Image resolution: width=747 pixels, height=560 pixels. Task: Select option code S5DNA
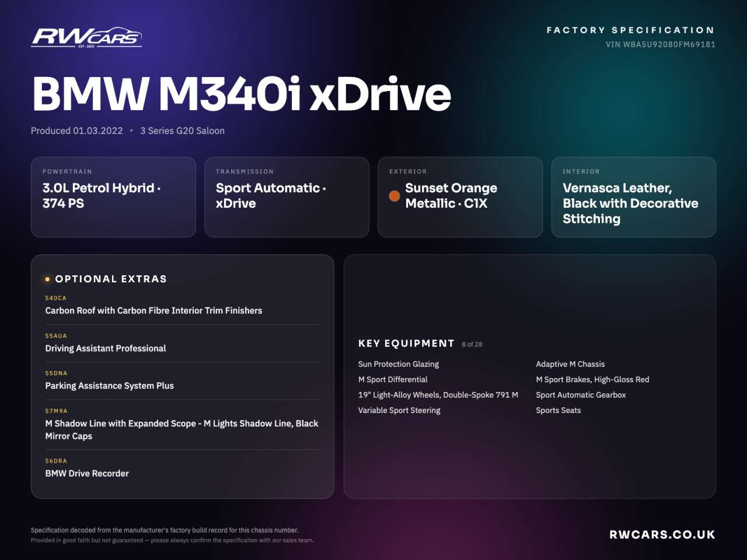click(x=56, y=373)
